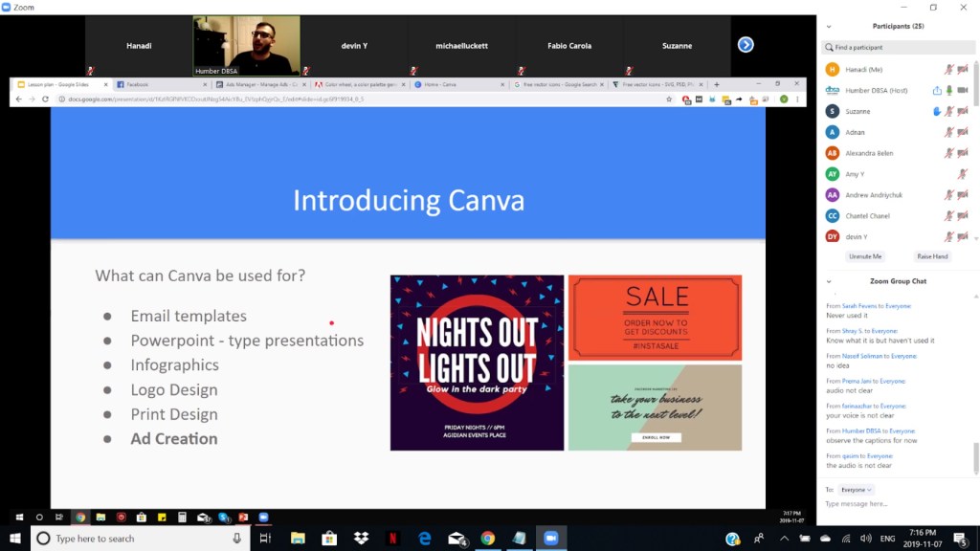The image size is (980, 551).
Task: Collapse the Zoom Group Chat chevron
Action: pyautogui.click(x=829, y=281)
